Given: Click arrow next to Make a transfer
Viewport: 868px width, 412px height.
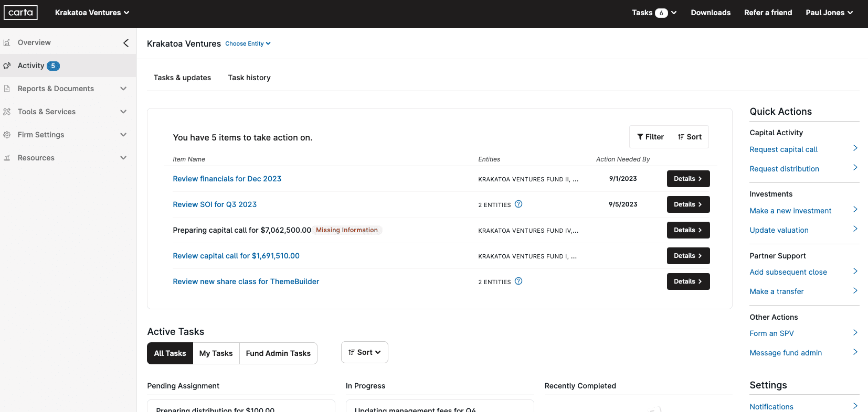Looking at the screenshot, I should click(x=855, y=291).
